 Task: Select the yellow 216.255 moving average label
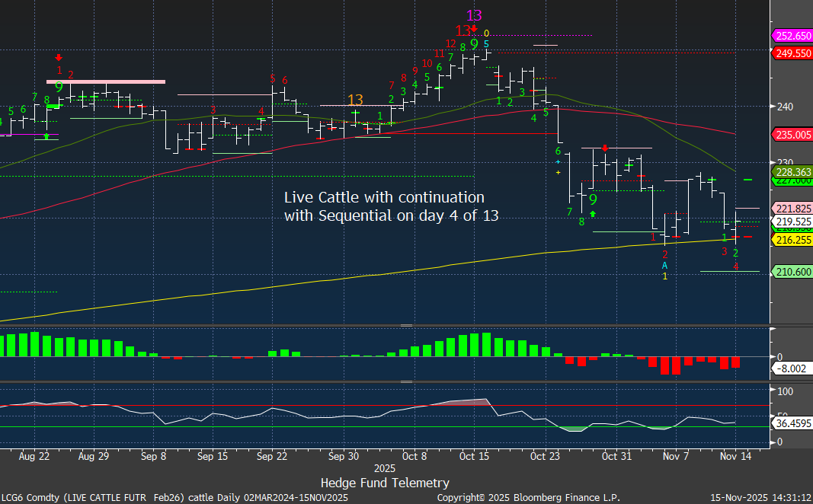tap(792, 239)
